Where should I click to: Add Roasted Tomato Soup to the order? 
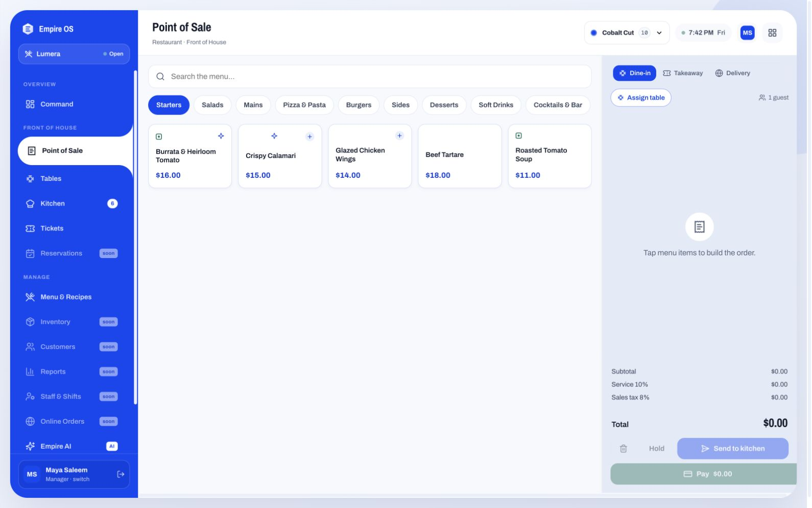pos(550,156)
